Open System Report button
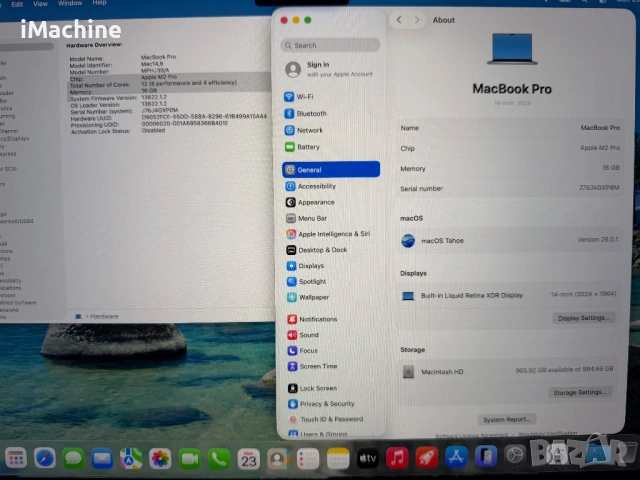 [x=507, y=419]
